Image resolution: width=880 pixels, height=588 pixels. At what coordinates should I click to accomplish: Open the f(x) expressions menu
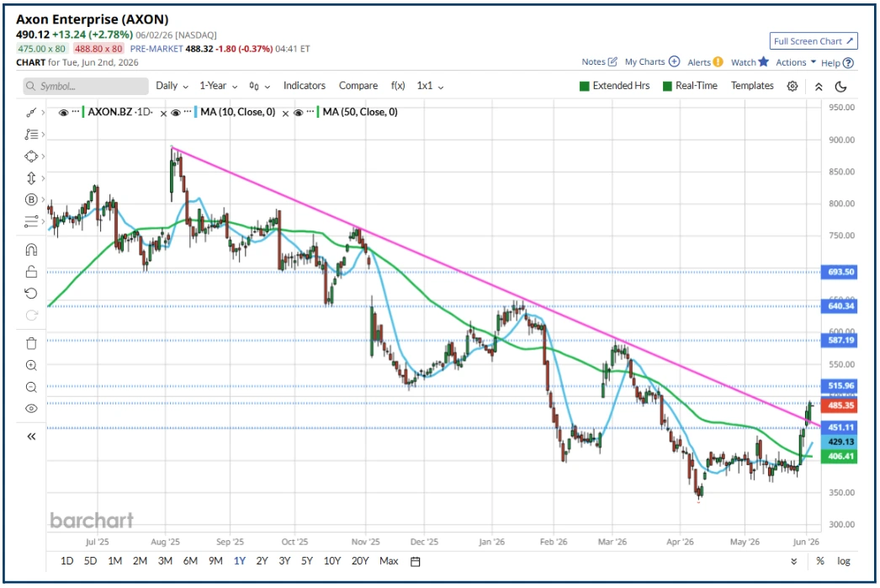click(398, 86)
